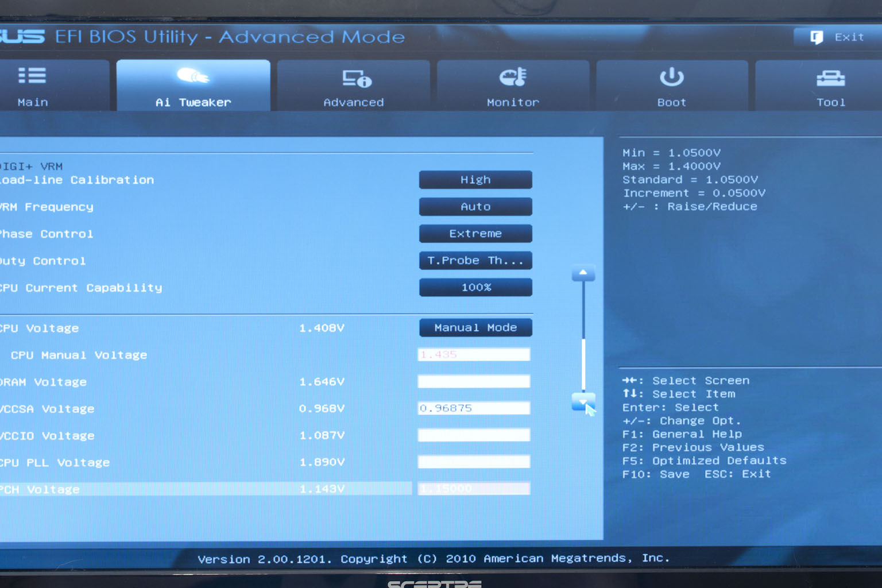Open Load-line Calibration High dropdown

click(475, 180)
